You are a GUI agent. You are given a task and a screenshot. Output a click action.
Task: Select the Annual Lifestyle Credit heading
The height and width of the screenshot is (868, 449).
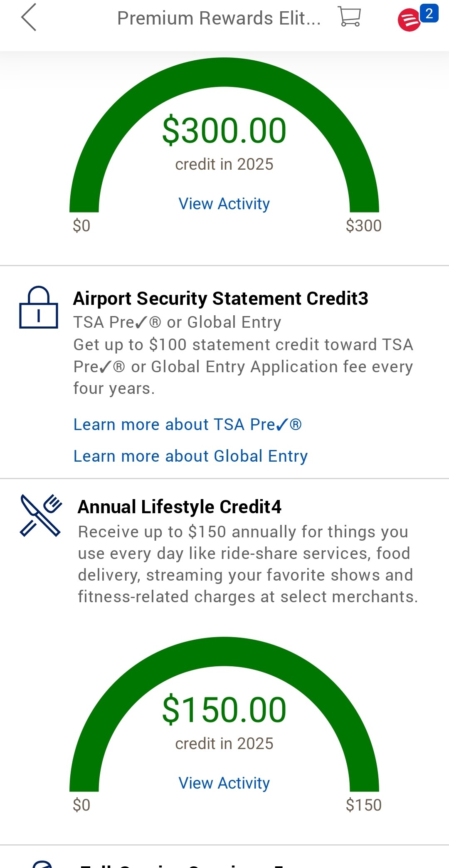(180, 507)
